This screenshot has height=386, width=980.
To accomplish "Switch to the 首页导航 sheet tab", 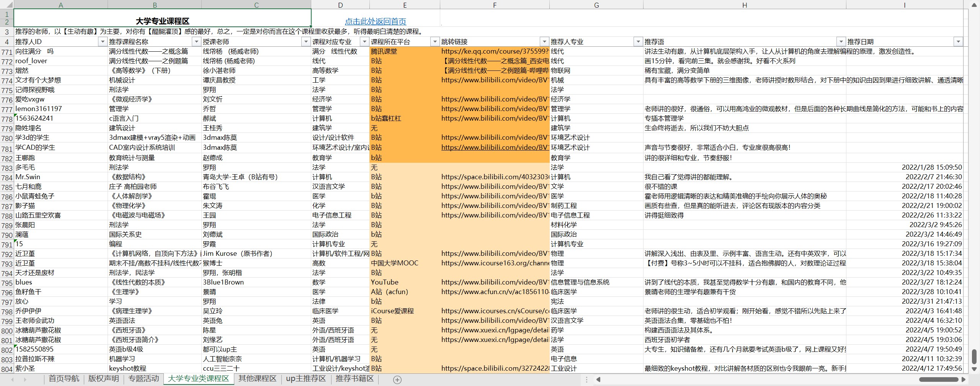I will [64, 379].
